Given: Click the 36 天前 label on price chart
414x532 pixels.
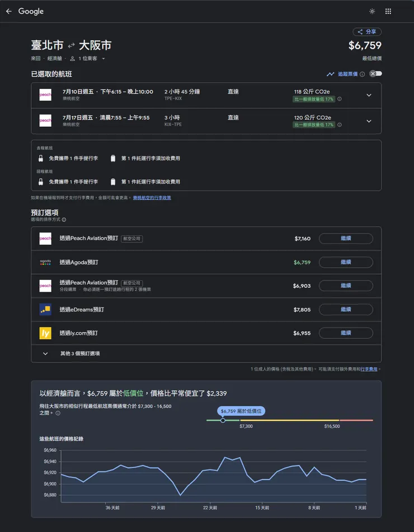Looking at the screenshot, I should 112,508.
